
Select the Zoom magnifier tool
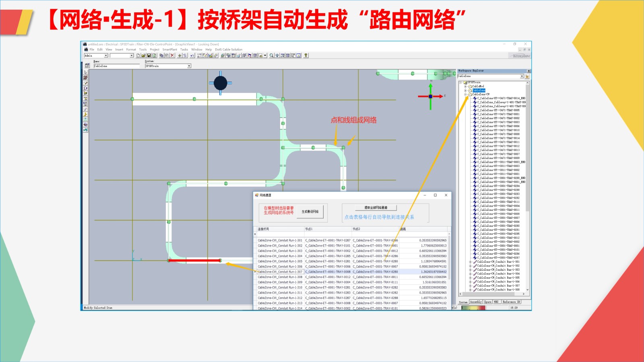[272, 56]
